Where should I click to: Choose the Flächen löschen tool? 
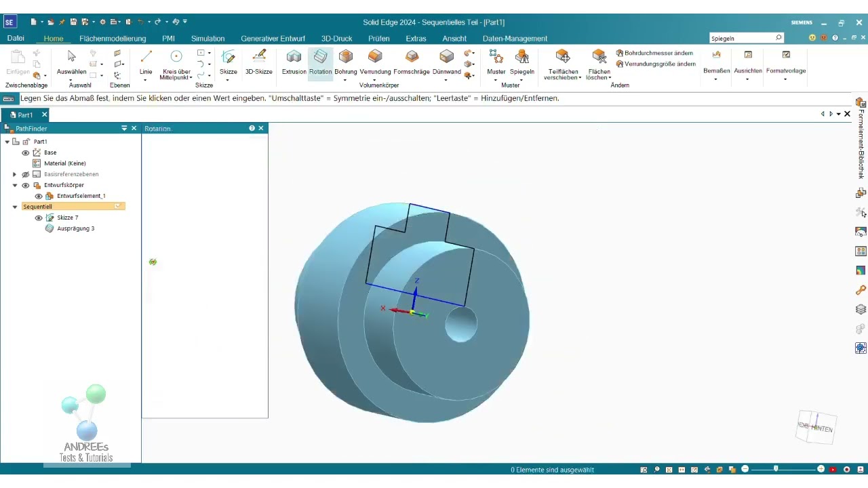tap(599, 64)
